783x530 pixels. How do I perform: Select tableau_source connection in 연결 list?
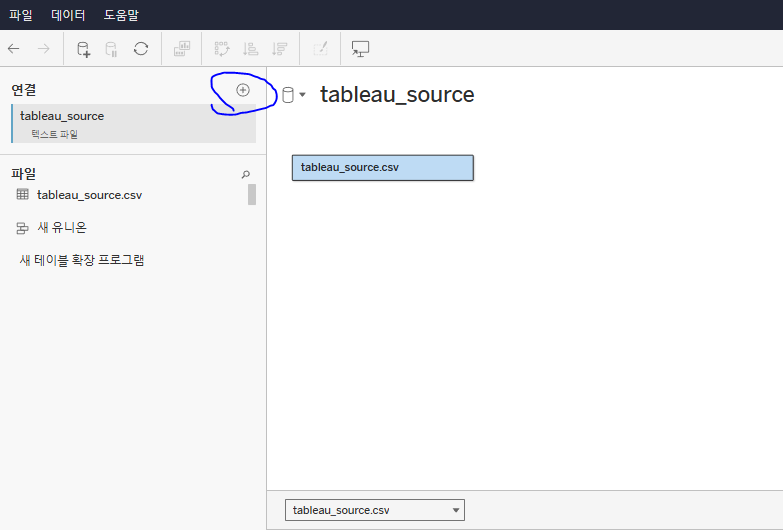pos(133,123)
